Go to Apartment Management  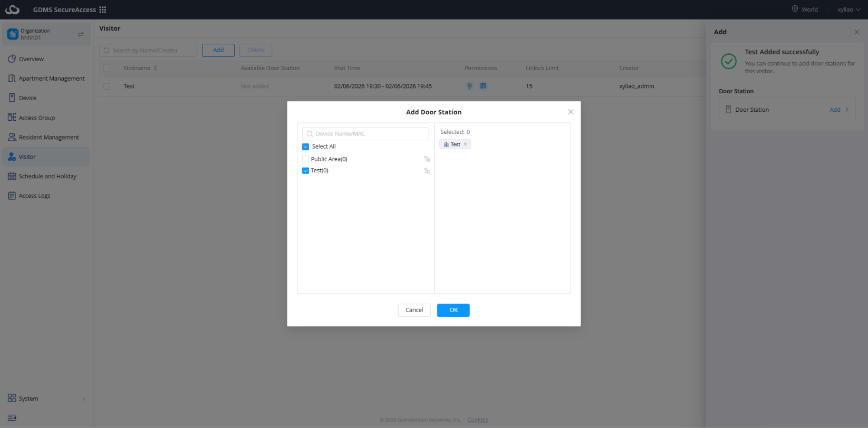pos(52,79)
